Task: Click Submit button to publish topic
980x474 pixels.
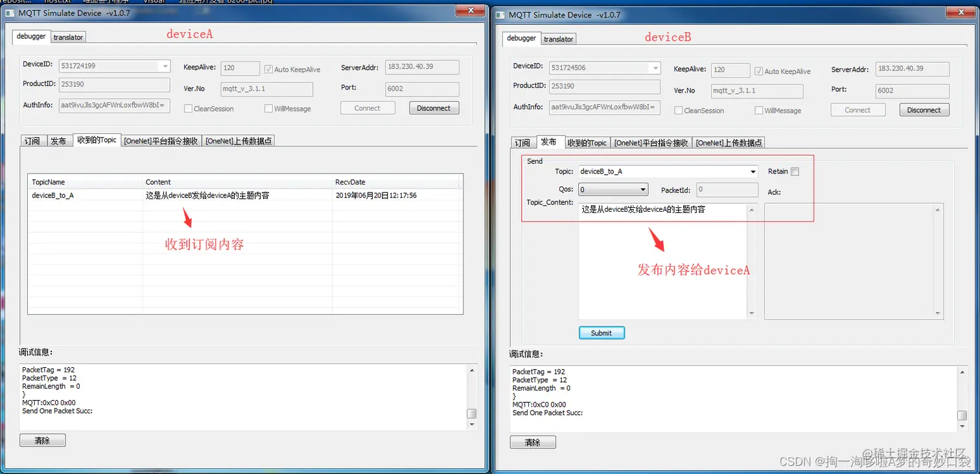Action: click(601, 333)
